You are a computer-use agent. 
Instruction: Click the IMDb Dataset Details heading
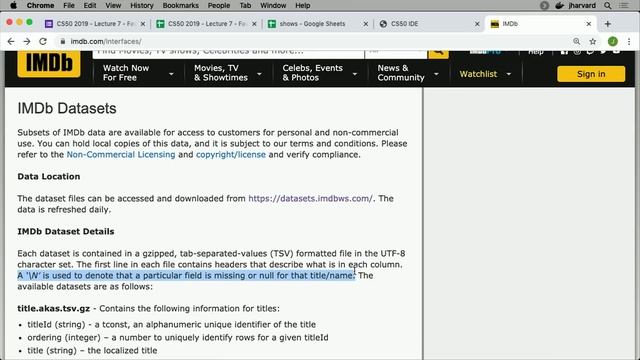pyautogui.click(x=66, y=232)
